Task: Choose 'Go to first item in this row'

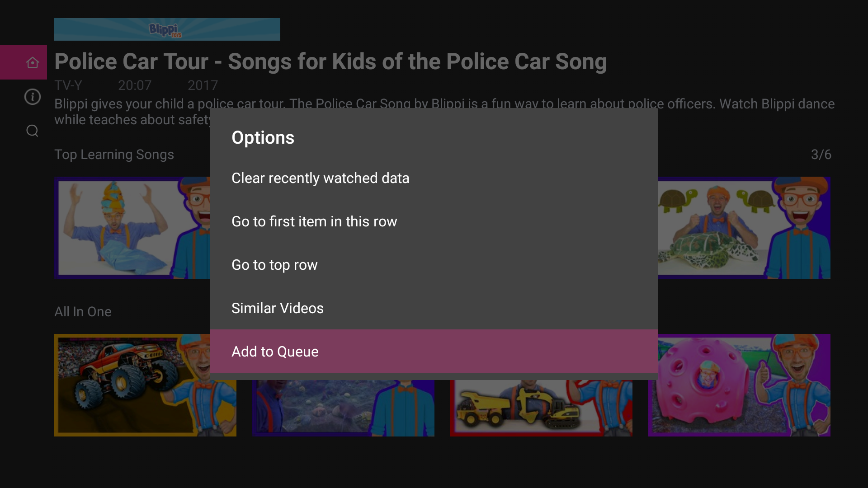Action: pos(314,221)
